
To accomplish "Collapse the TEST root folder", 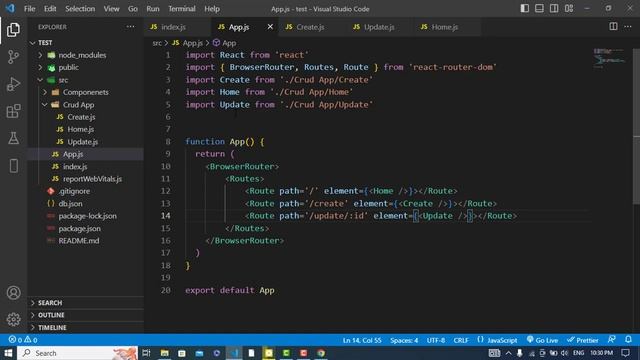I will pos(33,42).
